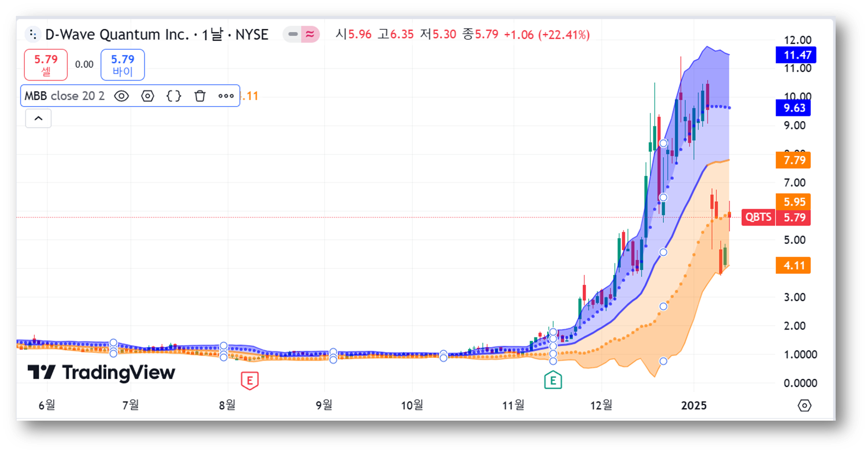The height and width of the screenshot is (453, 868).
Task: Click the TradingView logo
Action: (101, 372)
